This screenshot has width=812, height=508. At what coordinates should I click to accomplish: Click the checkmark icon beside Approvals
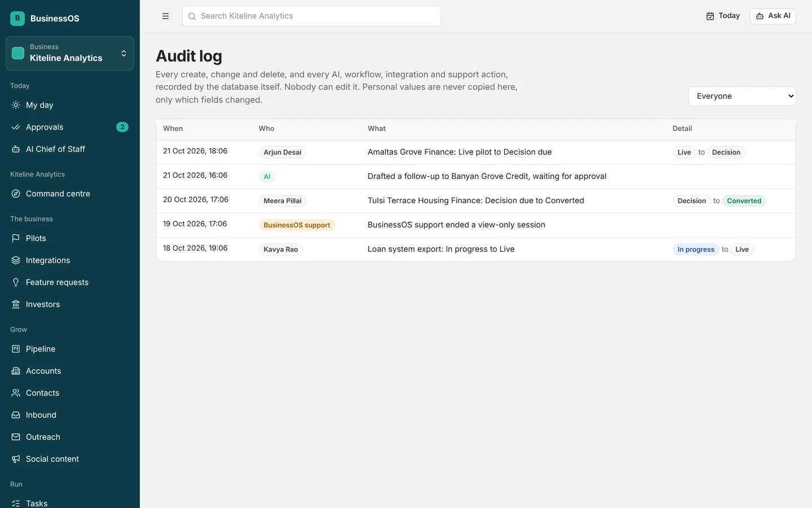point(16,127)
